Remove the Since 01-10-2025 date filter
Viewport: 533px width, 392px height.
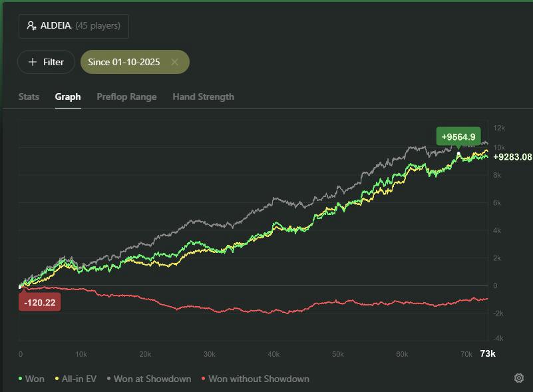174,62
